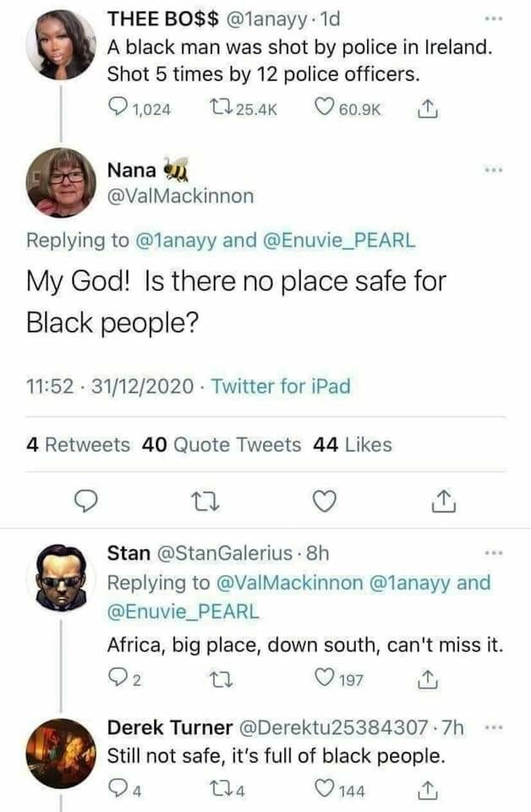Open the @Enuvie_PEARL mention under Nana

339,240
